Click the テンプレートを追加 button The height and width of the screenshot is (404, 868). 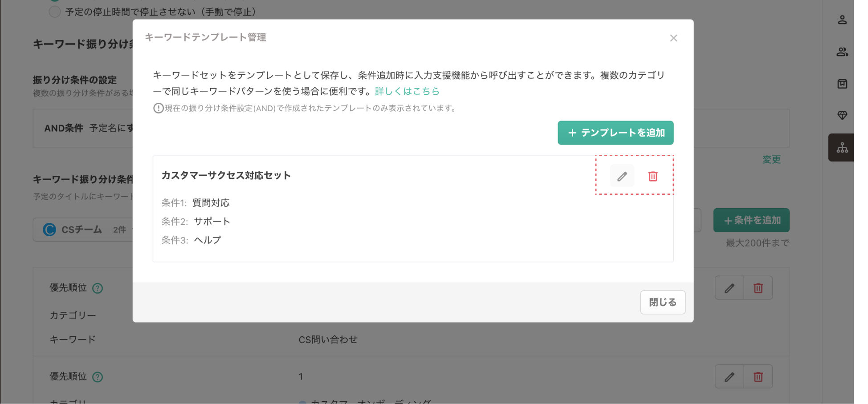(615, 133)
